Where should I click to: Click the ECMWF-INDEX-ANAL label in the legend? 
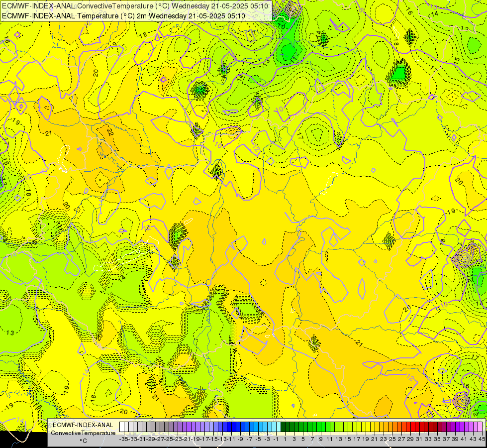pyautogui.click(x=83, y=425)
